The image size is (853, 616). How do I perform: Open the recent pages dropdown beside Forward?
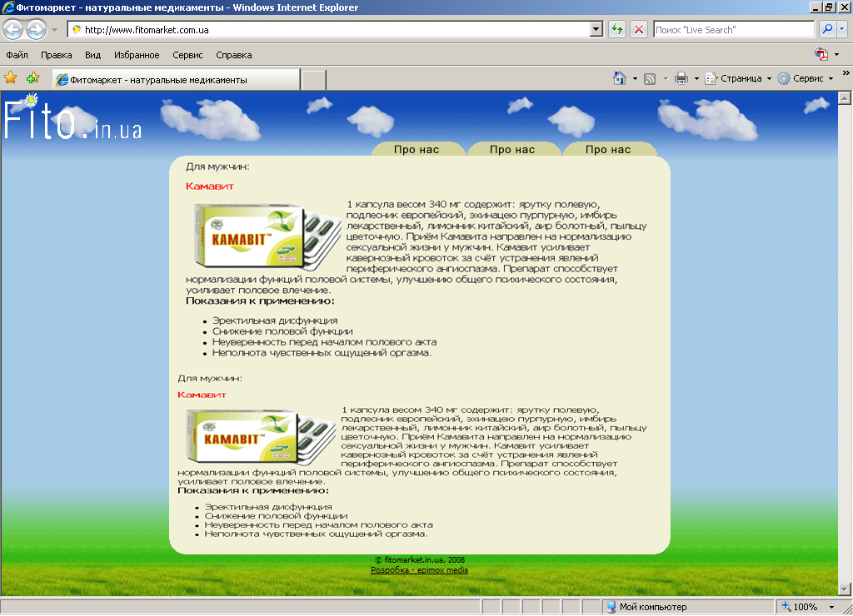pos(54,30)
